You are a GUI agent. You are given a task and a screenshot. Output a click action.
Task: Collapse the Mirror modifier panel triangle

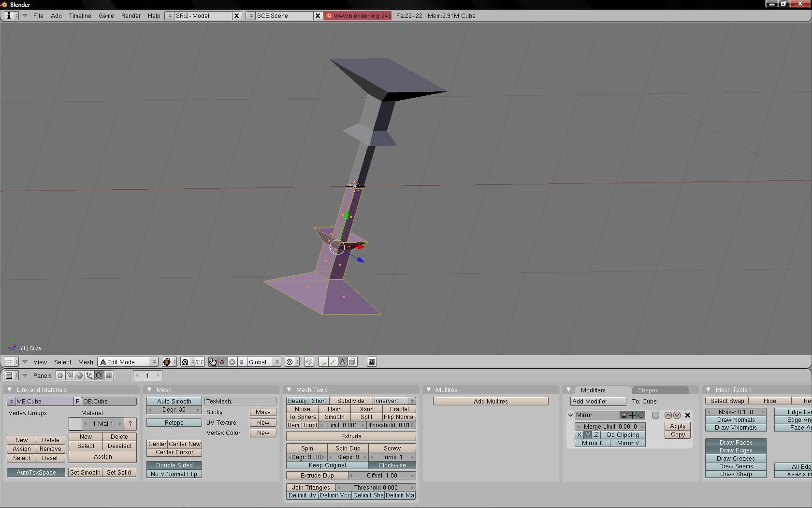570,415
